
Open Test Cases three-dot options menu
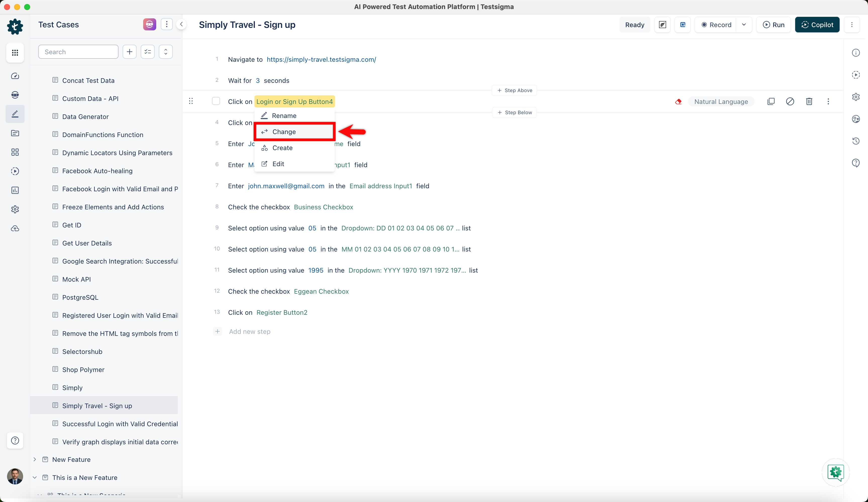tap(167, 24)
